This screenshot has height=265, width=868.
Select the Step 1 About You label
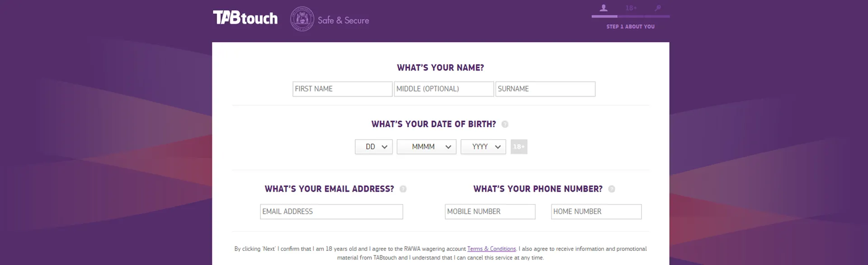(x=630, y=27)
